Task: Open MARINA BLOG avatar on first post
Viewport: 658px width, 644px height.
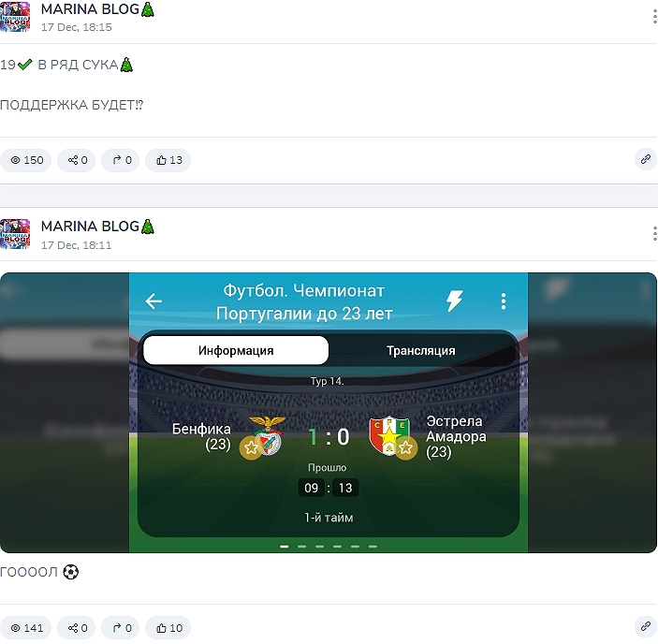Action: coord(15,17)
